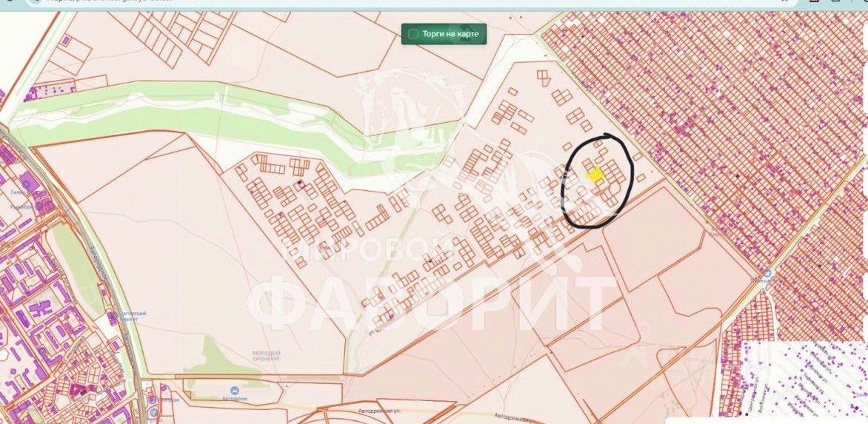Click the Торги на карте button label
This screenshot has width=868, height=424.
coord(447,34)
